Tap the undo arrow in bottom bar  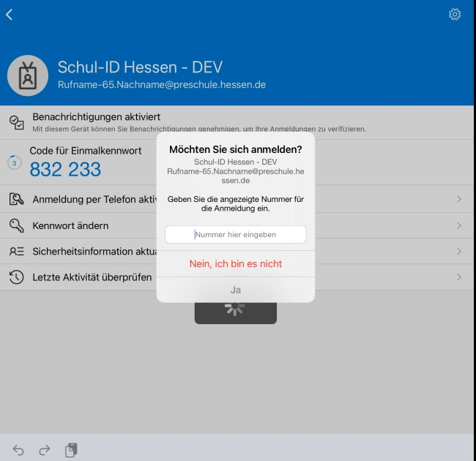[18, 450]
